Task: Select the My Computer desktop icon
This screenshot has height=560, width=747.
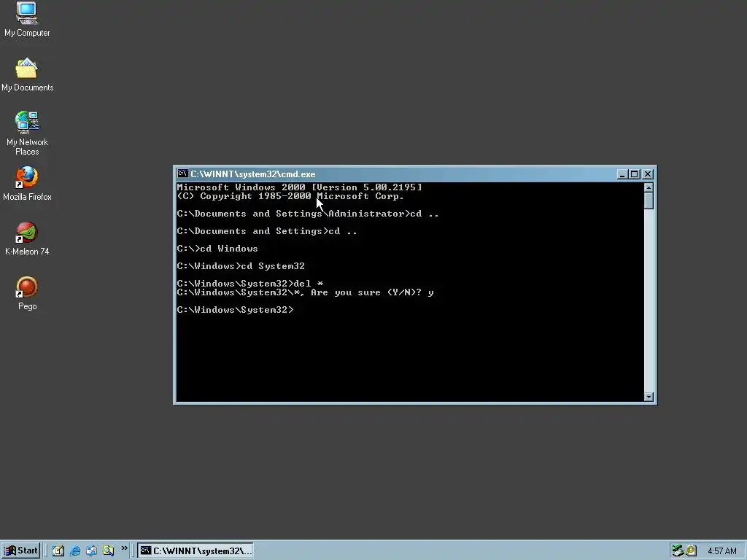Action: tap(27, 19)
